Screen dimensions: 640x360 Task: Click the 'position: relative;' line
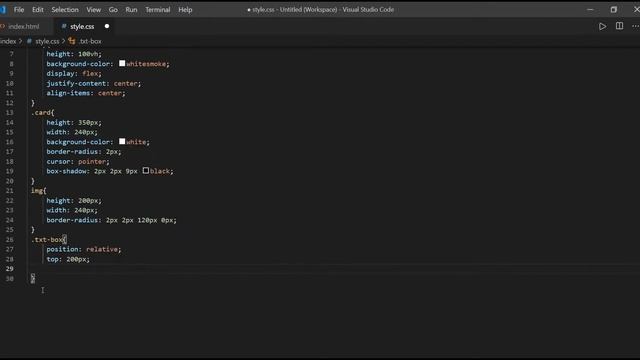(x=84, y=249)
